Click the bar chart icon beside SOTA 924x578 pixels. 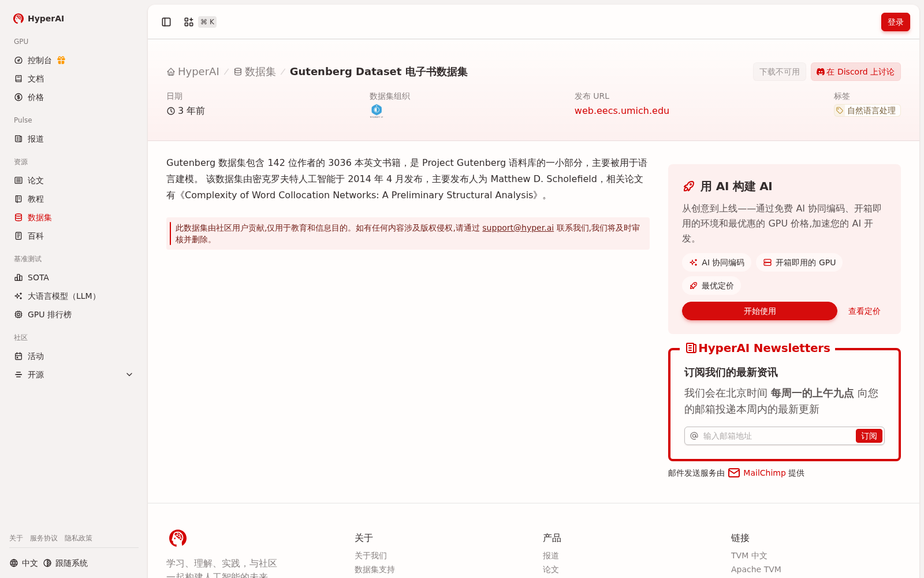pyautogui.click(x=18, y=277)
